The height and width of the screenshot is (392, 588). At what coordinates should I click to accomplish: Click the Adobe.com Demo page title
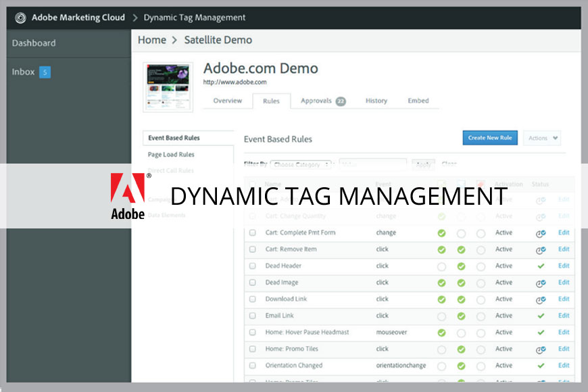[x=261, y=69]
